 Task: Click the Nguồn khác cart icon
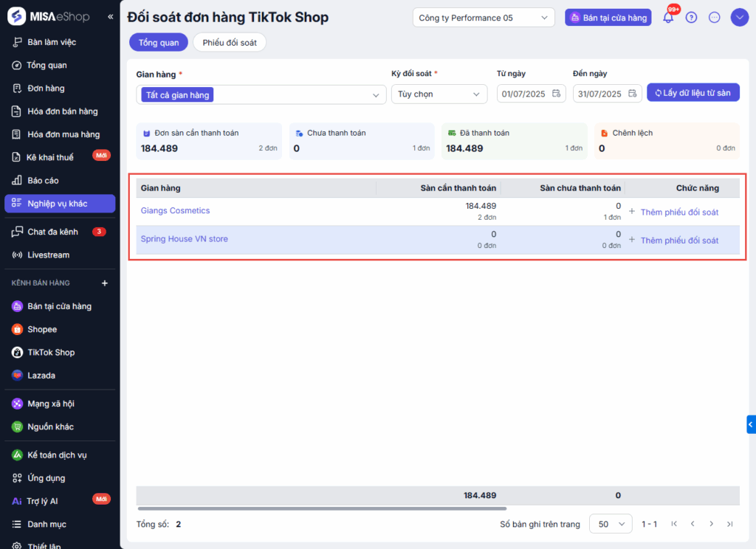pyautogui.click(x=18, y=427)
